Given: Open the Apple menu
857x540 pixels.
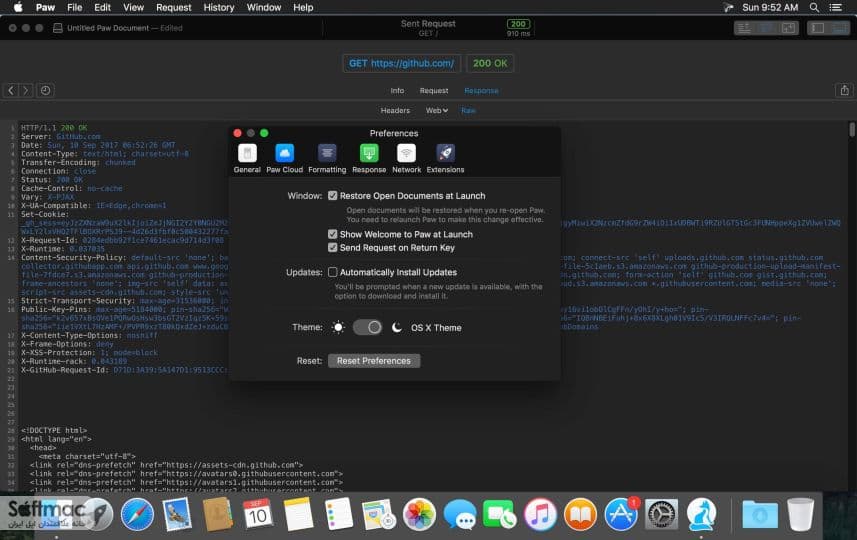Looking at the screenshot, I should [x=17, y=8].
